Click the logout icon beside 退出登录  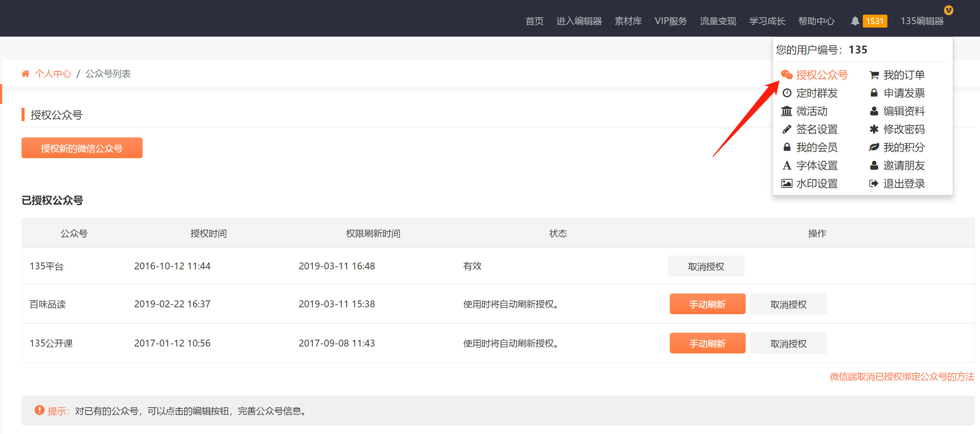[874, 183]
